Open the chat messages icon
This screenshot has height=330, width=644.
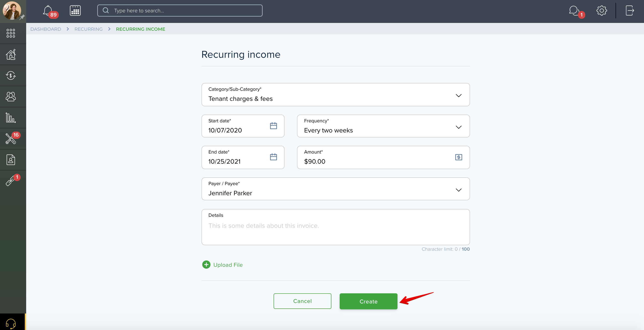(574, 11)
